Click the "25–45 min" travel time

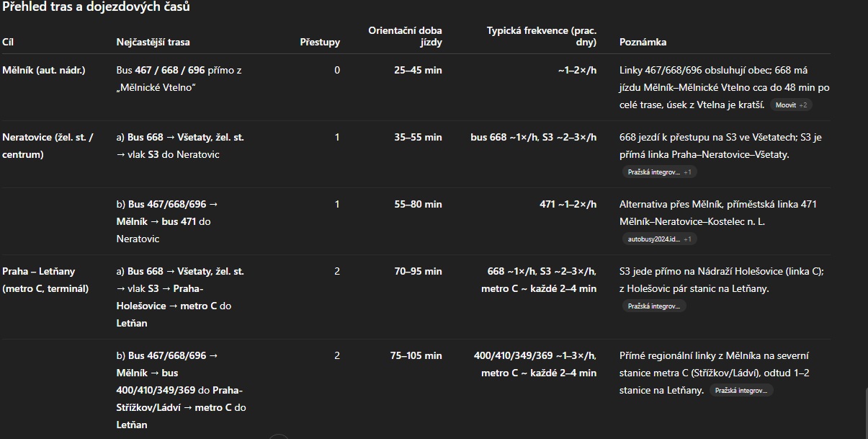point(418,71)
